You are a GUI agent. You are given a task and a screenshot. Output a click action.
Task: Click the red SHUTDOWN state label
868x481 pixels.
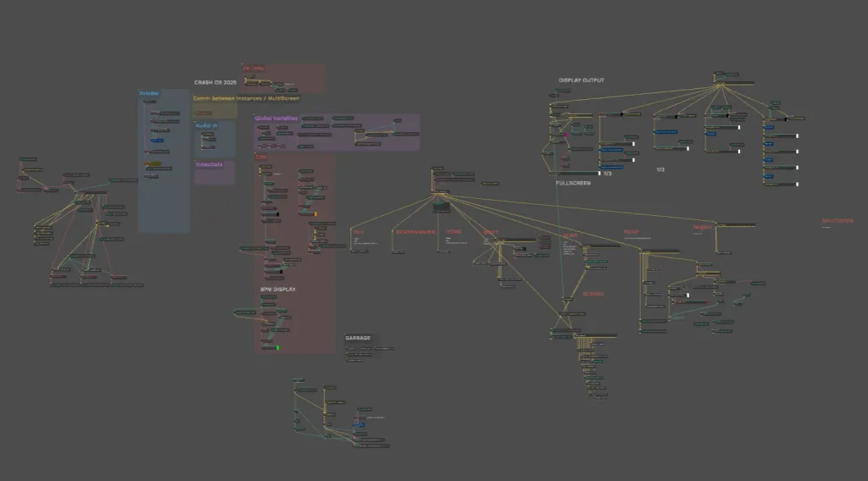pyautogui.click(x=837, y=221)
